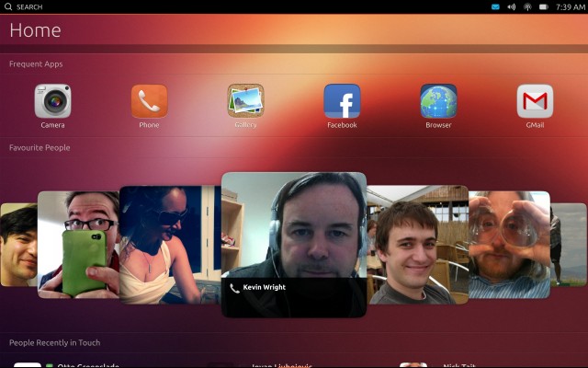Image resolution: width=588 pixels, height=368 pixels.
Task: Click the Frequent Apps section header
Action: point(36,64)
